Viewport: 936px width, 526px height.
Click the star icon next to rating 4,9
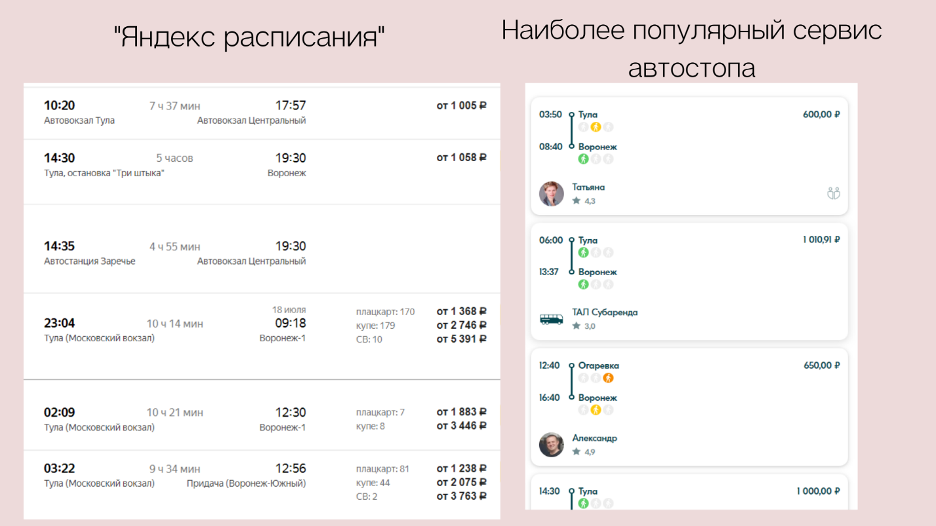click(576, 451)
